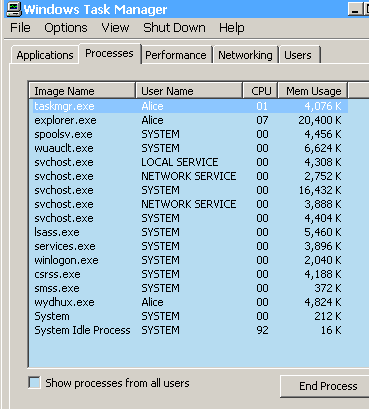The height and width of the screenshot is (409, 369).
Task: Sort by Image Name column header
Action: pos(82,91)
